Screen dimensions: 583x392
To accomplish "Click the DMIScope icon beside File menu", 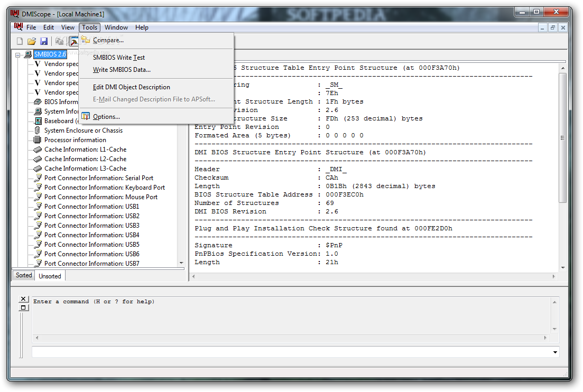I will pyautogui.click(x=18, y=27).
